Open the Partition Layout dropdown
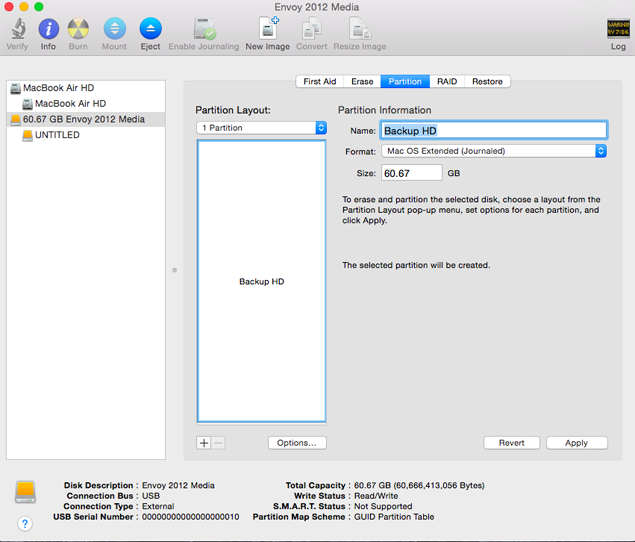This screenshot has width=635, height=542. 262,128
